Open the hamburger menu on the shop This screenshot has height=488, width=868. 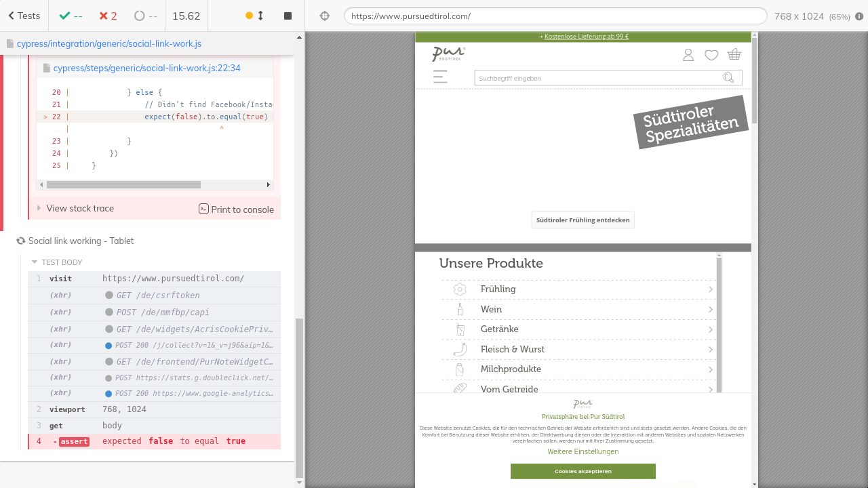pos(440,77)
